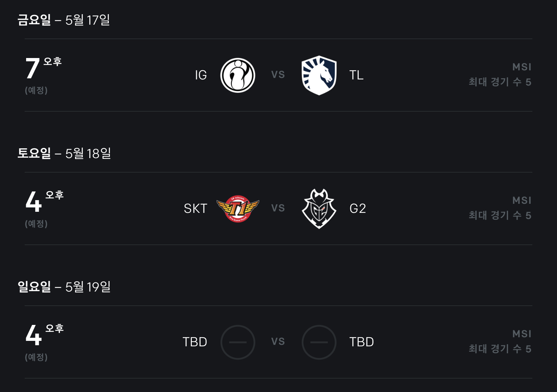557x392 pixels.
Task: Click the 7 오후 match time
Action: (x=43, y=68)
